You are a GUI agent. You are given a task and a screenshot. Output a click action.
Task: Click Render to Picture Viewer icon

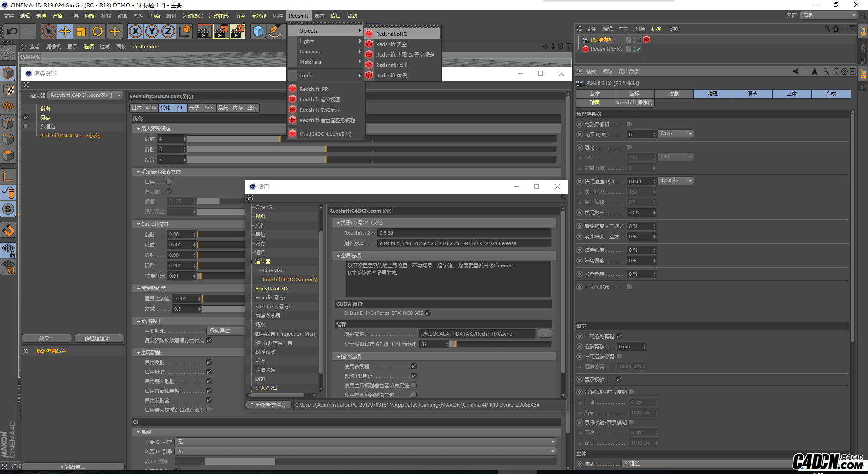(x=221, y=31)
